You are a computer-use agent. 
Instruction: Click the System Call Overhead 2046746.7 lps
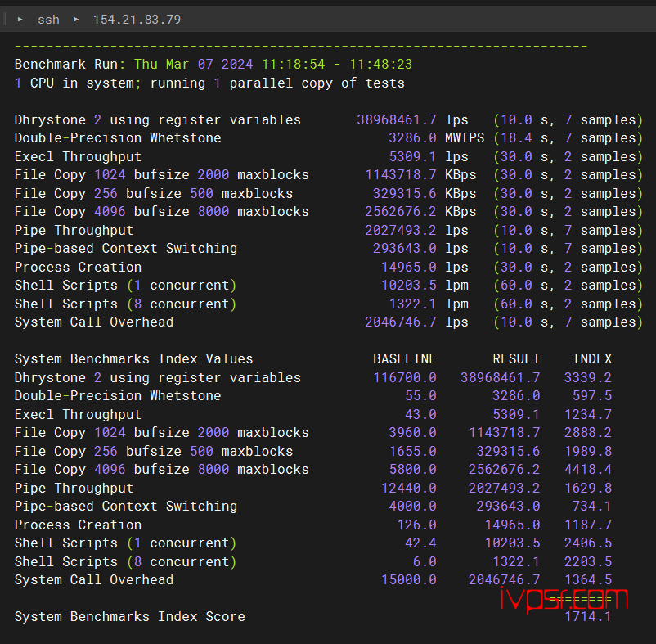tap(416, 322)
